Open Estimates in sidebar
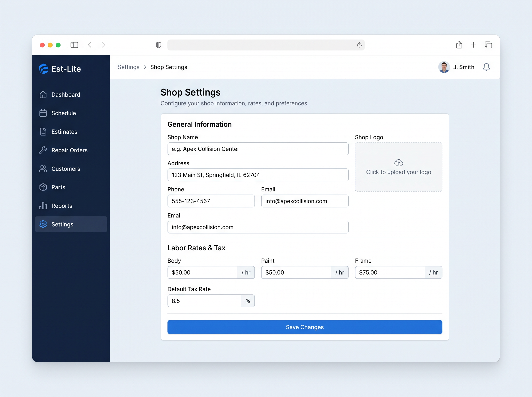The height and width of the screenshot is (397, 532). tap(71, 132)
